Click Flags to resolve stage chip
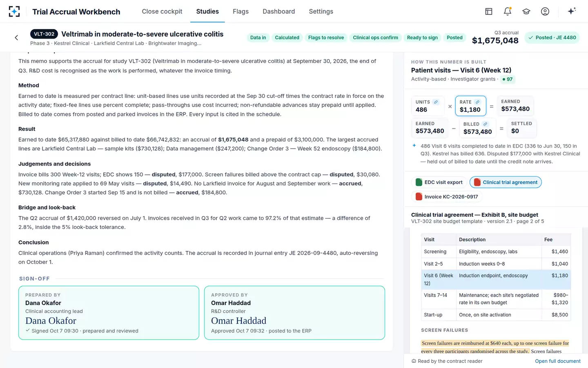 pos(326,38)
